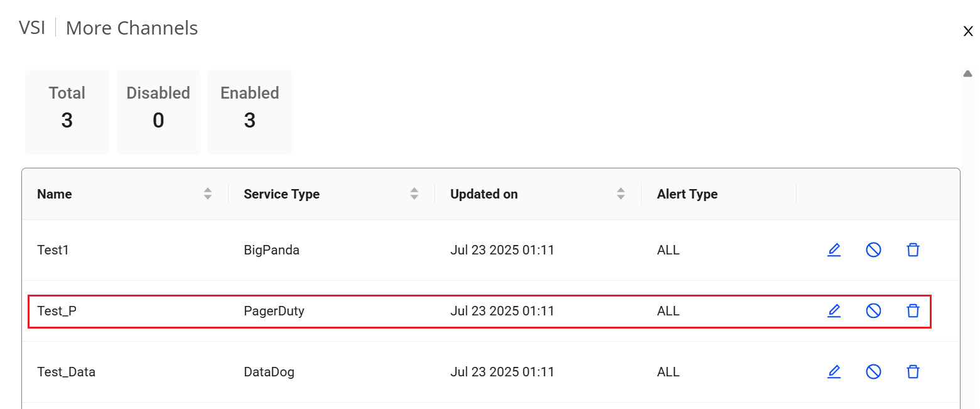Screen dimensions: 980x409
Task: Disable the Test_P PagerDuty channel
Action: click(x=873, y=311)
